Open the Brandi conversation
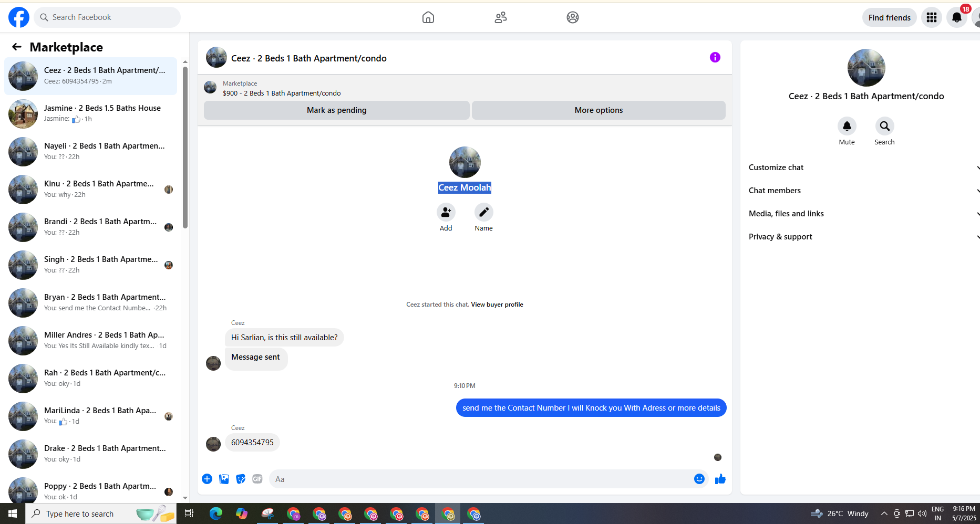This screenshot has width=980, height=524. (90, 227)
